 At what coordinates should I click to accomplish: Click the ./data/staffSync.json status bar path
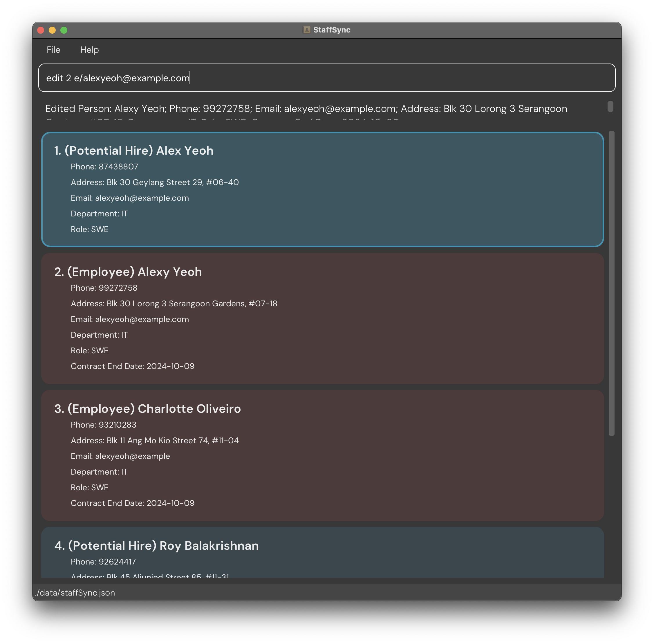75,593
